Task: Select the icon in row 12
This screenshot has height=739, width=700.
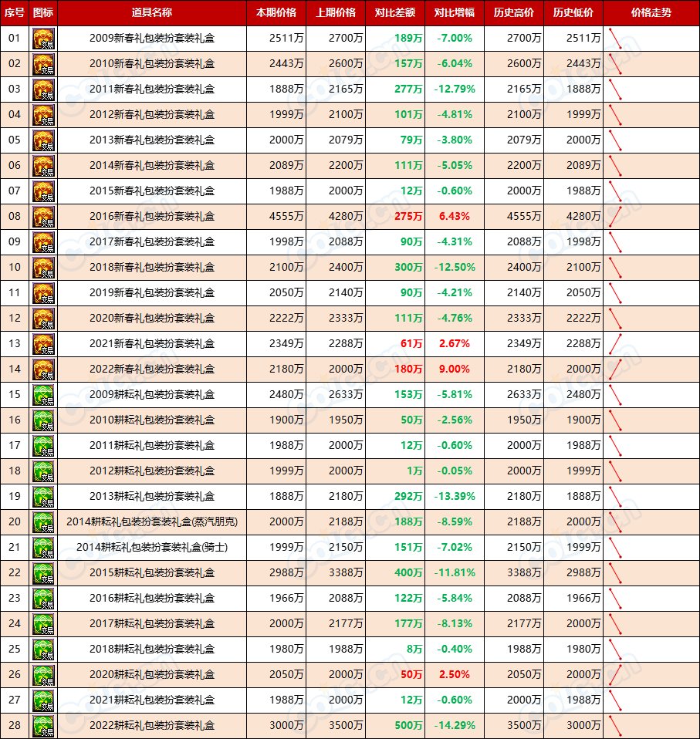Action: point(43,319)
